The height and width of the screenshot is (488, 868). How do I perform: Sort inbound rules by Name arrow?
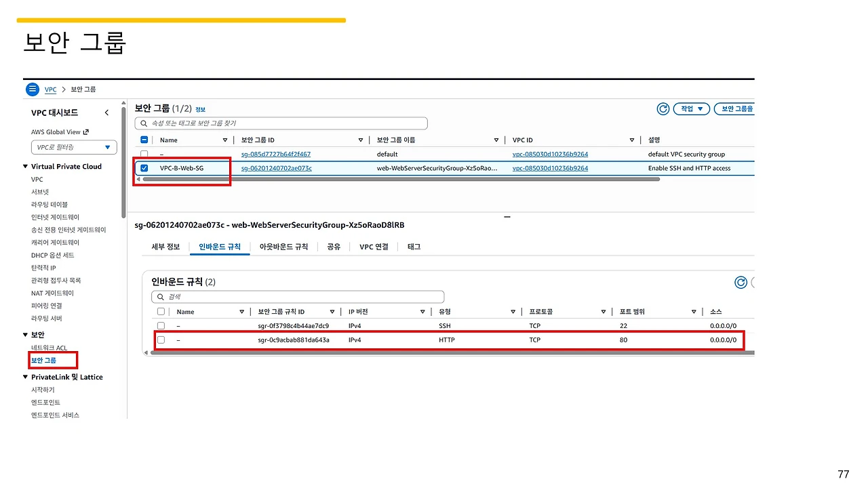[242, 312]
